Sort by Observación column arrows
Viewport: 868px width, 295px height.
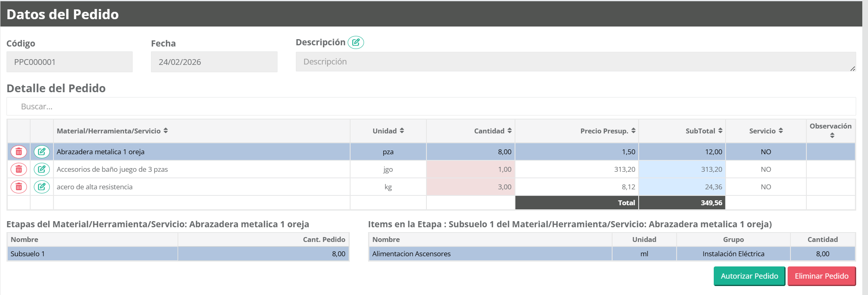click(832, 135)
